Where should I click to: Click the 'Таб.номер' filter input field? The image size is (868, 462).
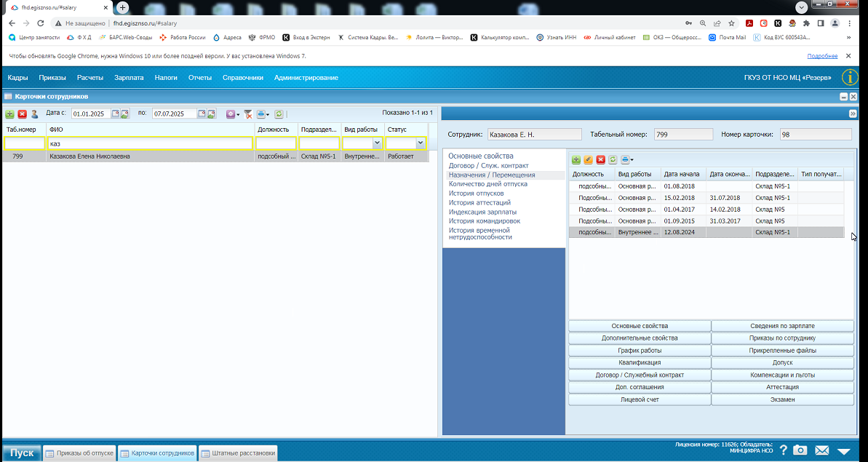24,143
